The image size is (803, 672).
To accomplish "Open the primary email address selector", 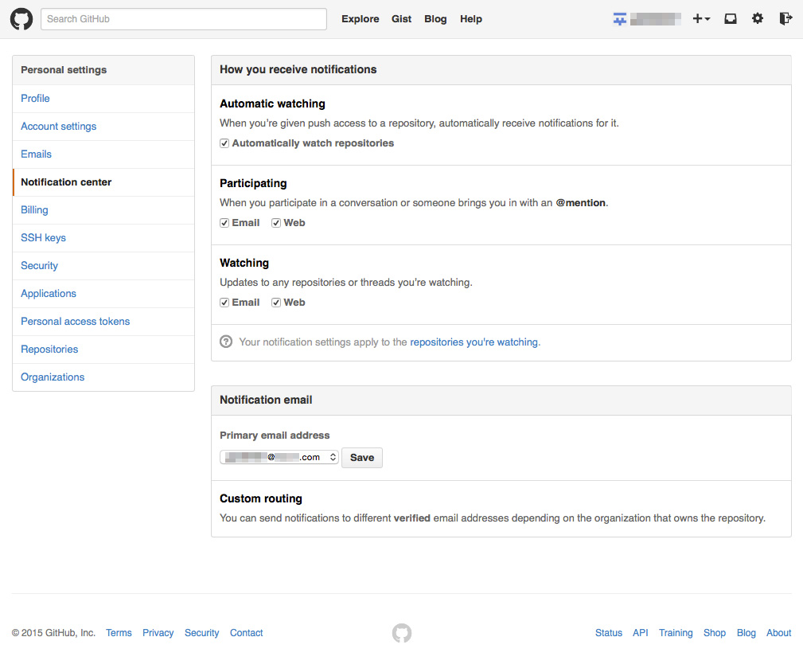I will 279,457.
